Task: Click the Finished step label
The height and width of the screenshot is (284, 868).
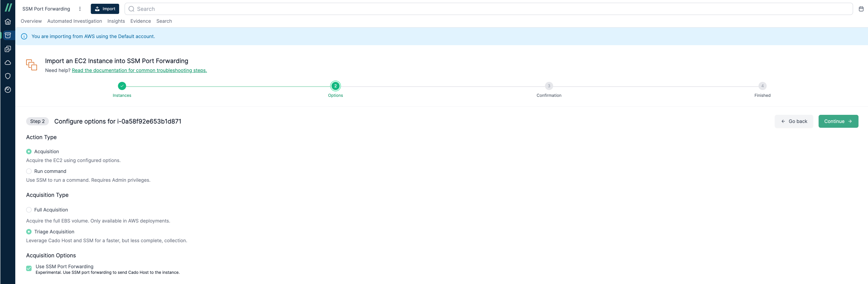Action: pos(762,95)
